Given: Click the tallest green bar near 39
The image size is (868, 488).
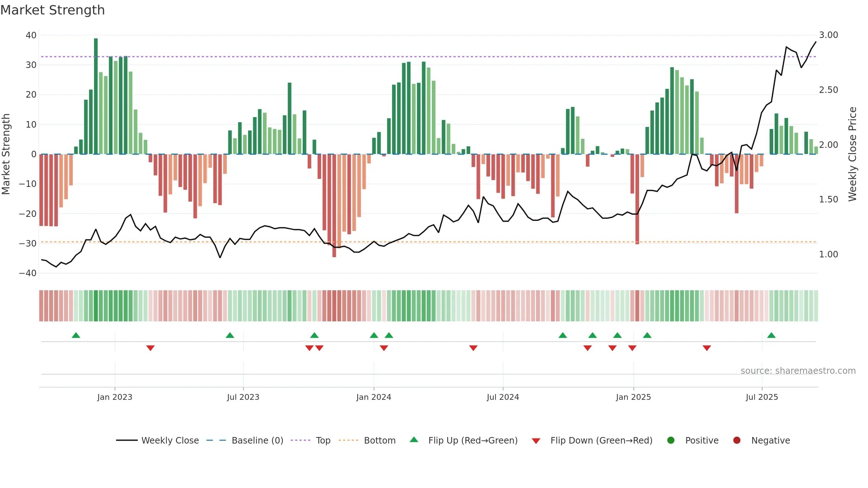Looking at the screenshot, I should click(x=96, y=96).
